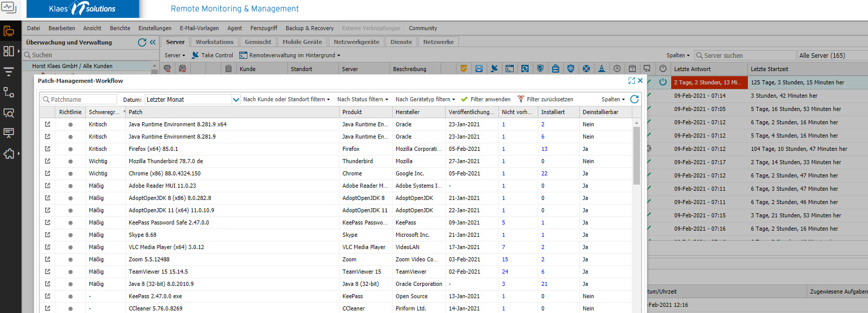Click the lifebuoy column icon
868x313 pixels.
(586, 69)
